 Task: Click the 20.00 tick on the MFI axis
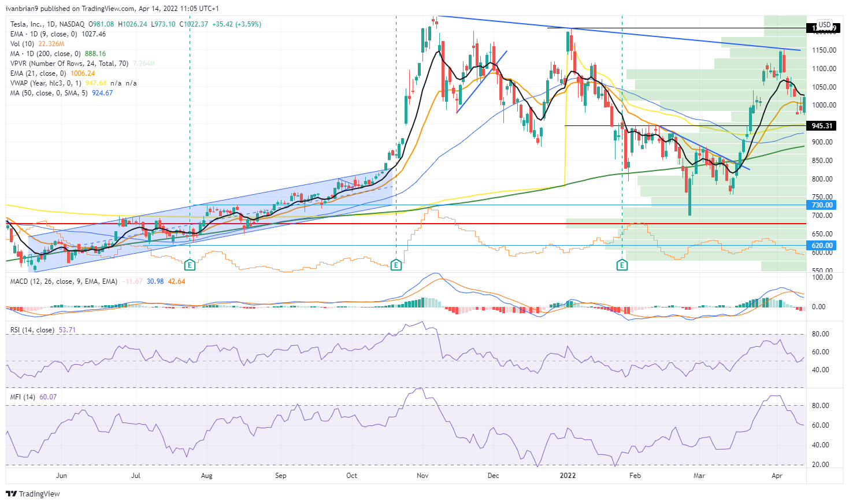[x=821, y=465]
